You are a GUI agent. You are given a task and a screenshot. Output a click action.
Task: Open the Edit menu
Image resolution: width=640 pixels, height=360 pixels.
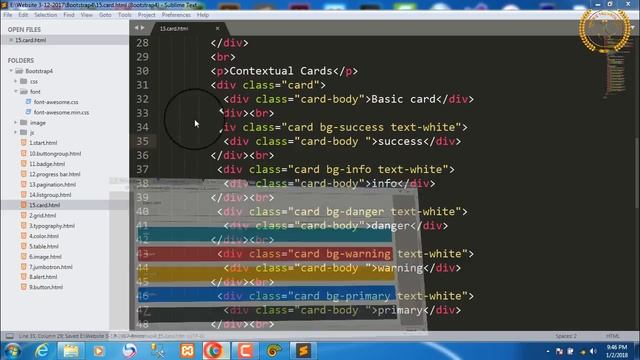coord(23,15)
